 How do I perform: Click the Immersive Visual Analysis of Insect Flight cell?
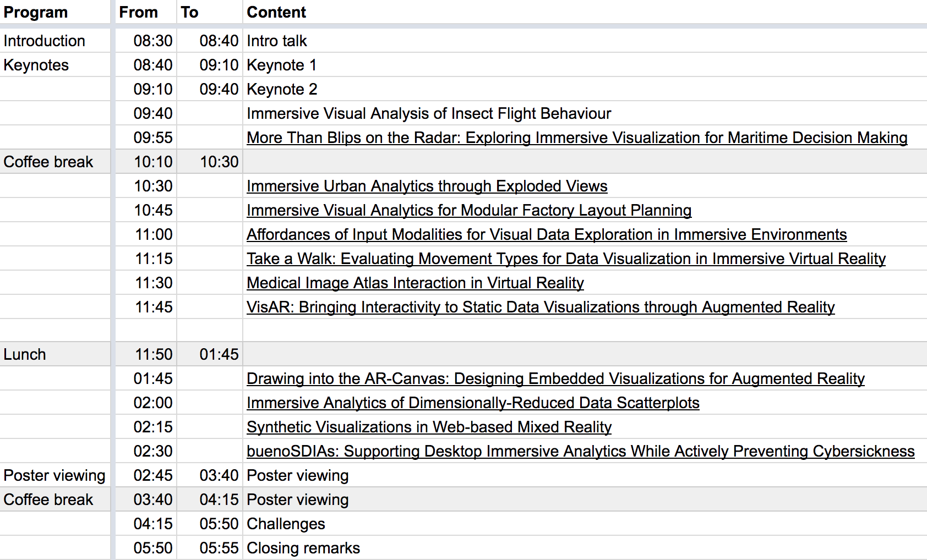coord(585,113)
